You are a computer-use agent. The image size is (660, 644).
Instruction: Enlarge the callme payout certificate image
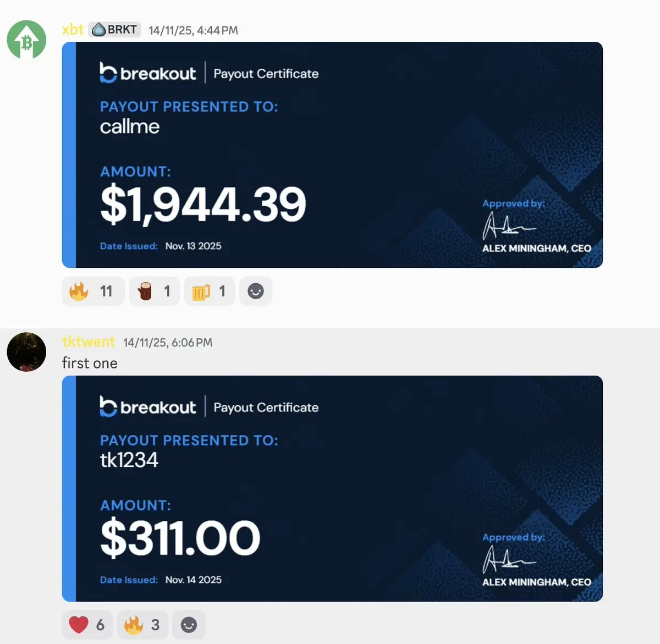[332, 155]
